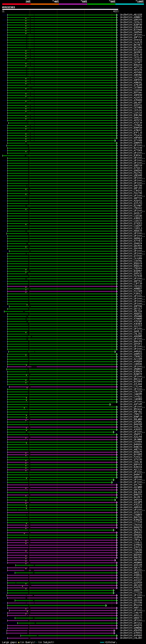Click the white query sequence bar

coord(60,10)
